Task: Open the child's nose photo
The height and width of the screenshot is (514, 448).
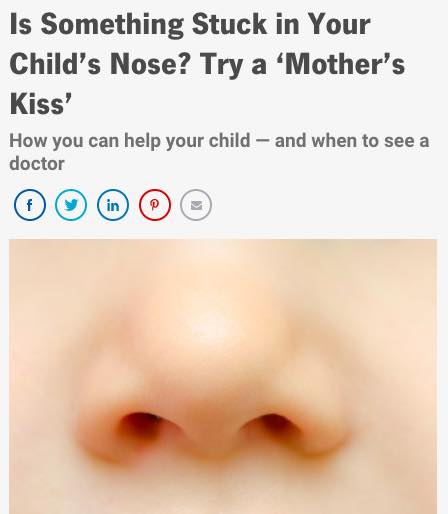Action: [223, 376]
